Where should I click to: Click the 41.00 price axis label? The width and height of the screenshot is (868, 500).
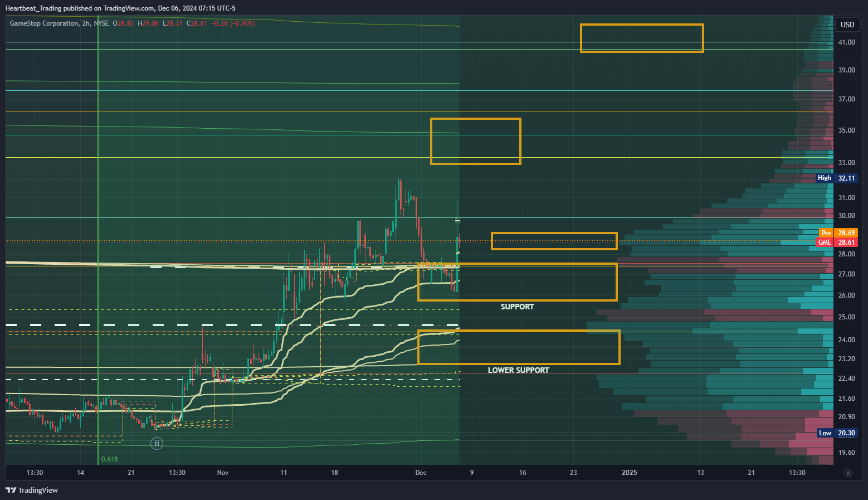tap(847, 42)
